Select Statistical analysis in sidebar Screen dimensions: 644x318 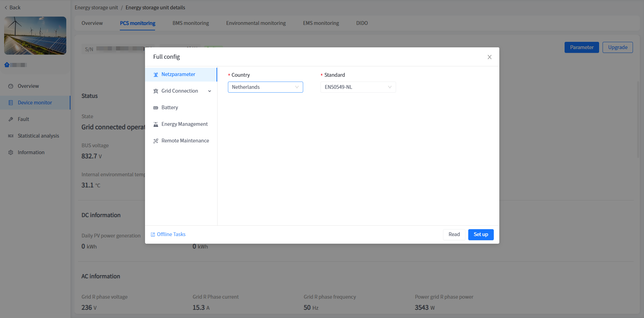[38, 136]
